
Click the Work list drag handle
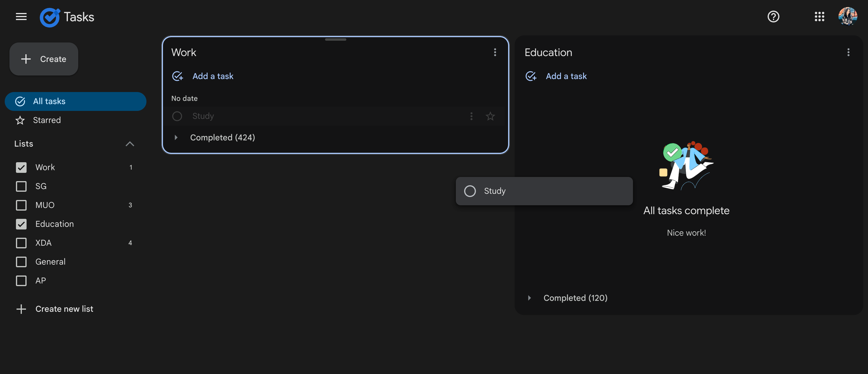point(335,40)
